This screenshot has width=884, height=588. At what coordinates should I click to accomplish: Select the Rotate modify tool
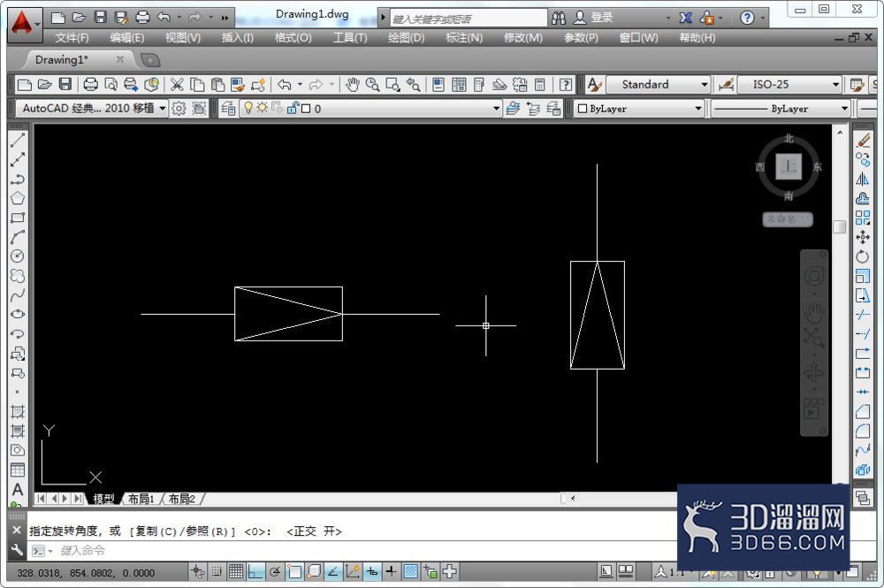(863, 256)
